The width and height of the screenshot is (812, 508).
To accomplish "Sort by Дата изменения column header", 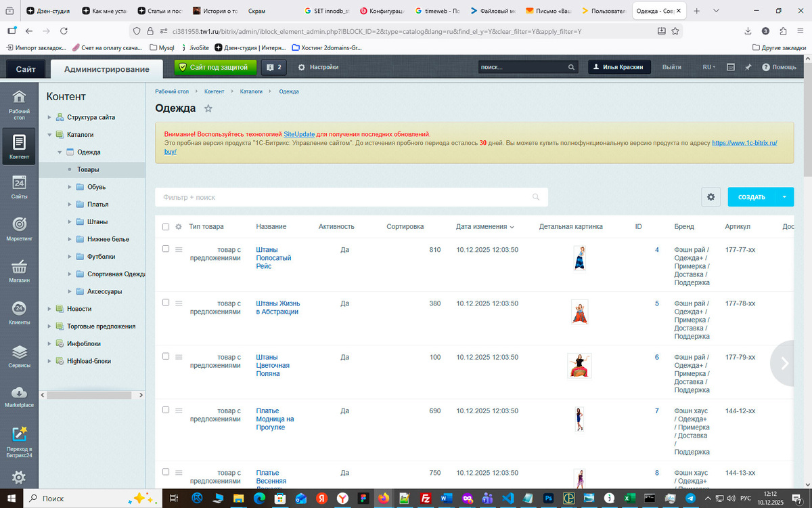I will (x=484, y=226).
